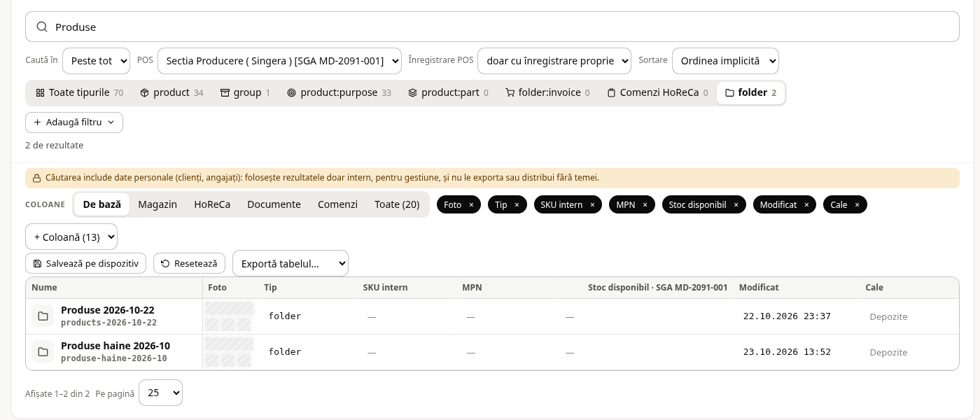Click the folder icon beside Produse haine 2026-10
Image resolution: width=980 pixels, height=420 pixels.
point(43,352)
